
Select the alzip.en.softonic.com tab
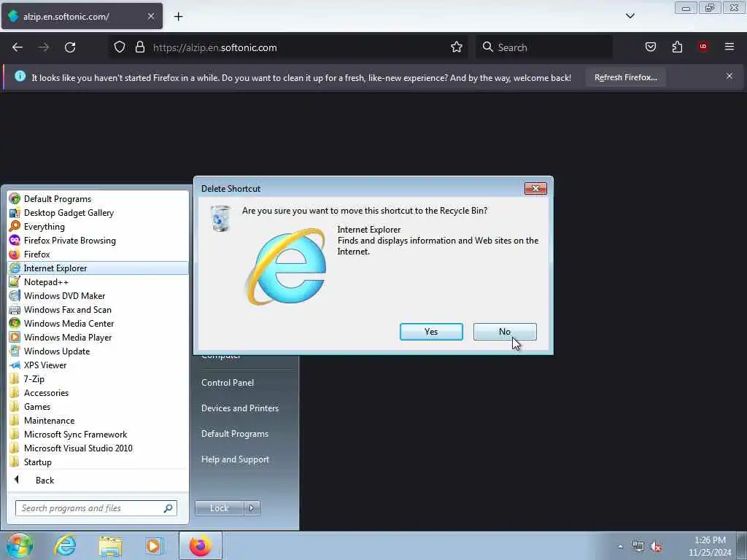[82, 16]
